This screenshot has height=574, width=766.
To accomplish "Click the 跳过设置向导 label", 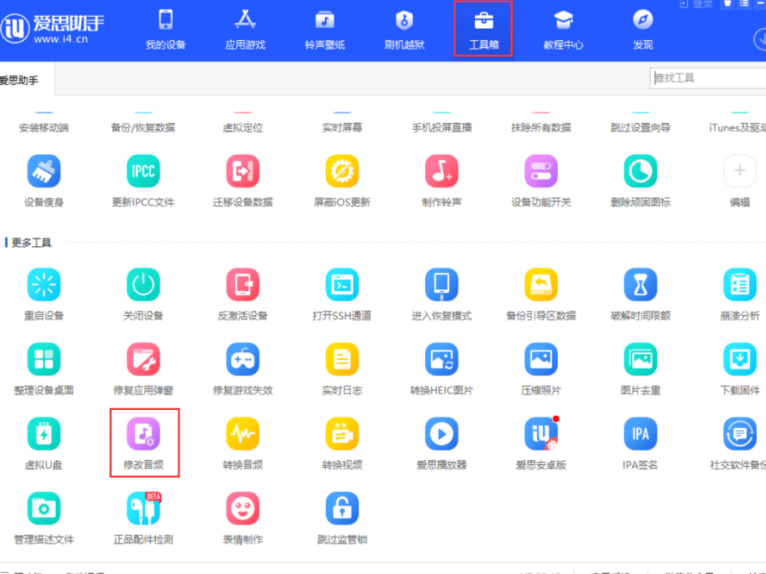I will pos(640,128).
